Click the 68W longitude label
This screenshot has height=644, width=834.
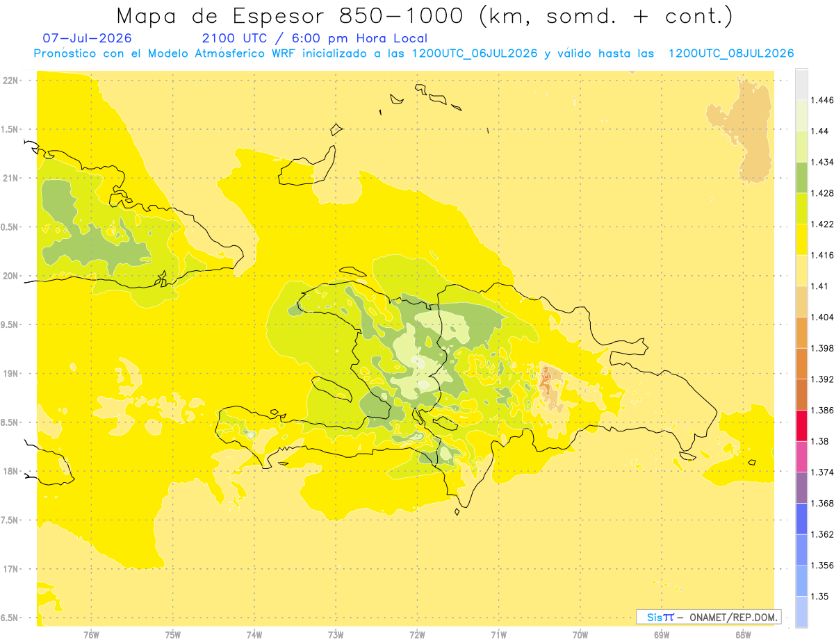tap(743, 634)
